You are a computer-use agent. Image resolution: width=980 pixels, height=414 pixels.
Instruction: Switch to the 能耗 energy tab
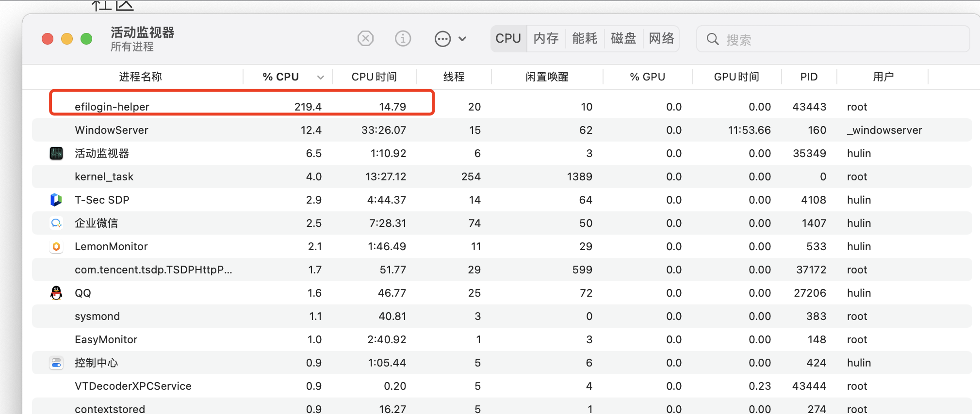coord(585,38)
